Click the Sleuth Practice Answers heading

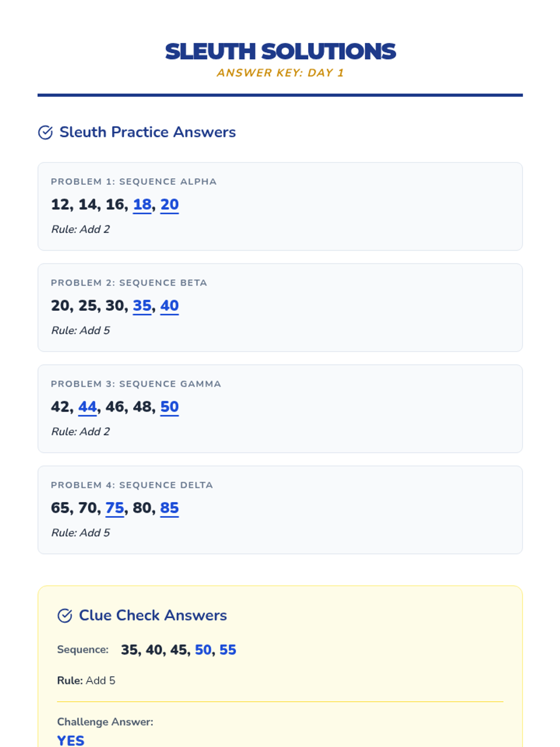[147, 132]
